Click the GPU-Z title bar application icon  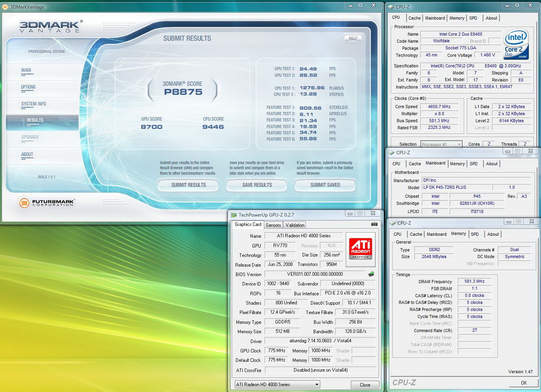point(234,215)
